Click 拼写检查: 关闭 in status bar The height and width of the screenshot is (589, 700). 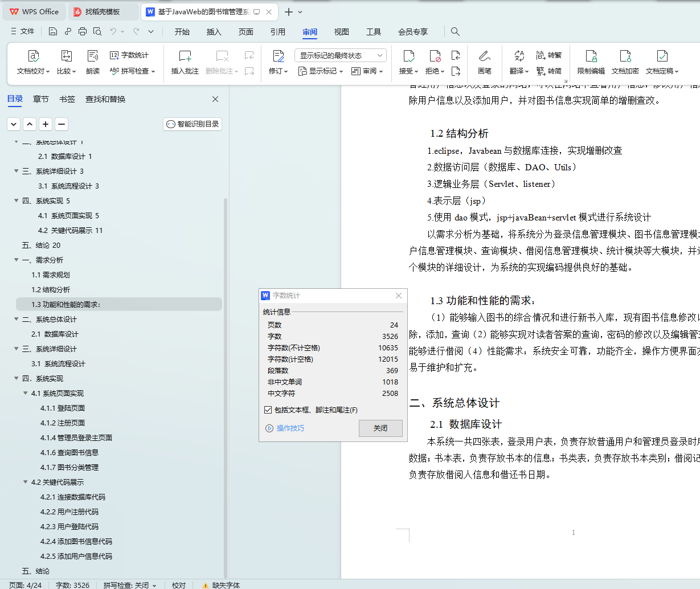(129, 585)
